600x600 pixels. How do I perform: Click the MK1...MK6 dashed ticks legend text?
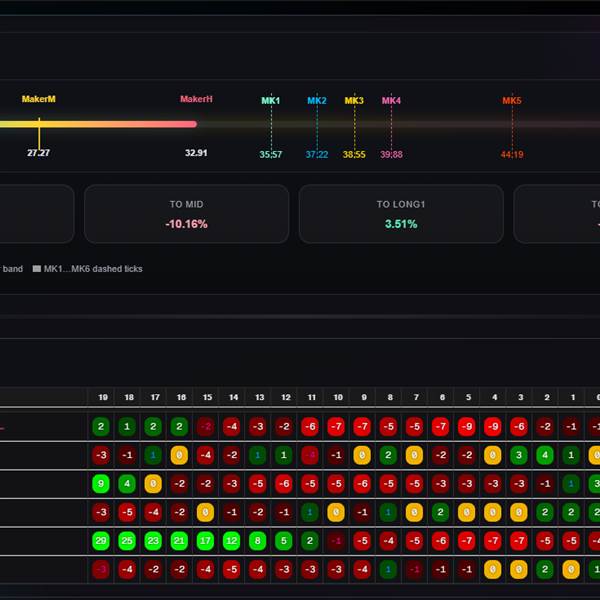pos(93,269)
